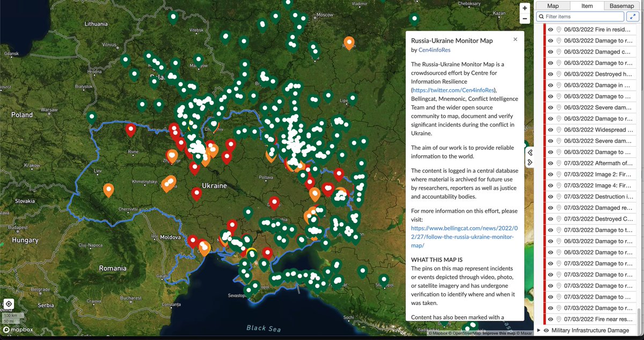Click the pin icon of the 'Damage in ...' row
The width and height of the screenshot is (644, 340).
(559, 85)
